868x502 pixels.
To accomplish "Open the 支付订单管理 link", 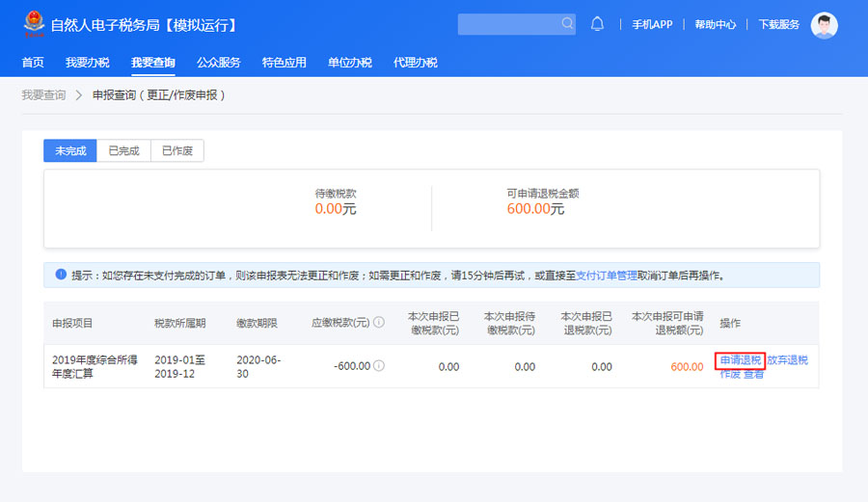I will coord(606,275).
